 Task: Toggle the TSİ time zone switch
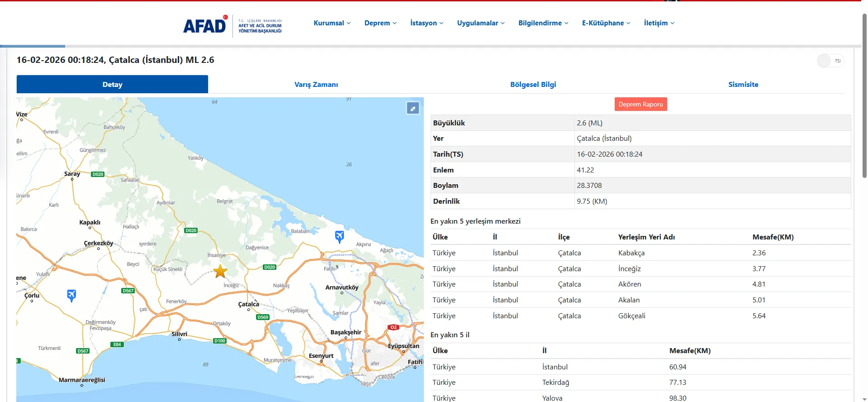point(830,61)
